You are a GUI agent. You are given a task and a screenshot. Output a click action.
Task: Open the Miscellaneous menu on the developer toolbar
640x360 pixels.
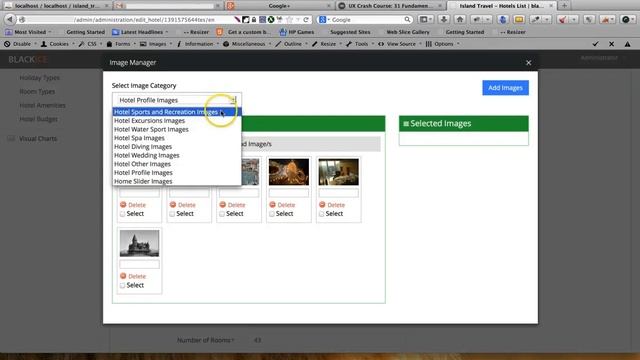247,44
